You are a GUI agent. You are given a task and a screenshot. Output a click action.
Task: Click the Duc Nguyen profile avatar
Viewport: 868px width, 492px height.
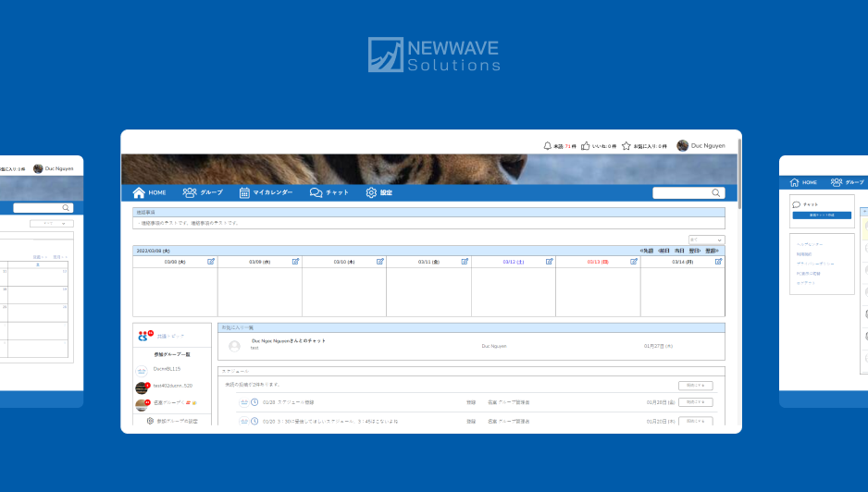click(x=683, y=146)
